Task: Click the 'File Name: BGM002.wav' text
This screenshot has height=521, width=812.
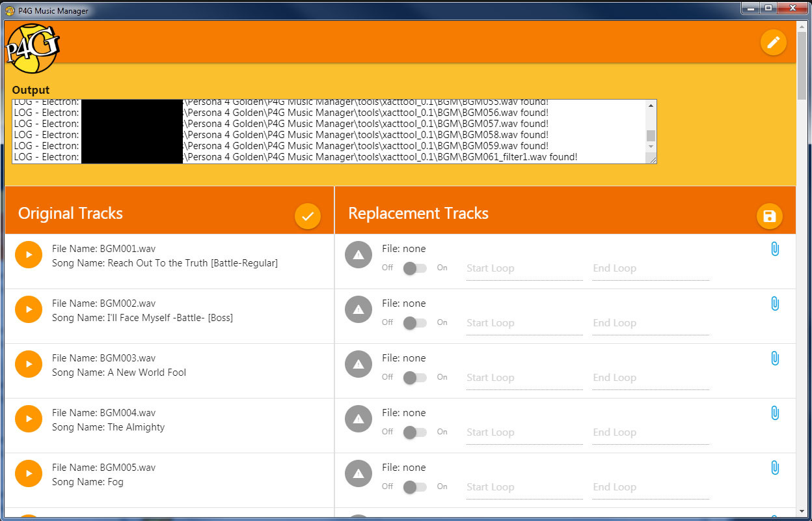Action: 104,303
